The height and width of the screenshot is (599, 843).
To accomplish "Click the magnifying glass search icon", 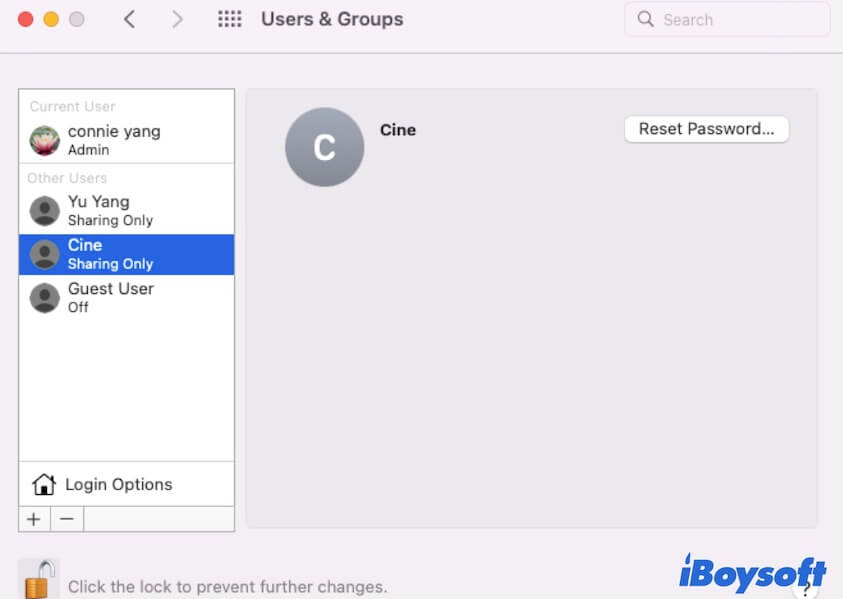I will tap(646, 19).
